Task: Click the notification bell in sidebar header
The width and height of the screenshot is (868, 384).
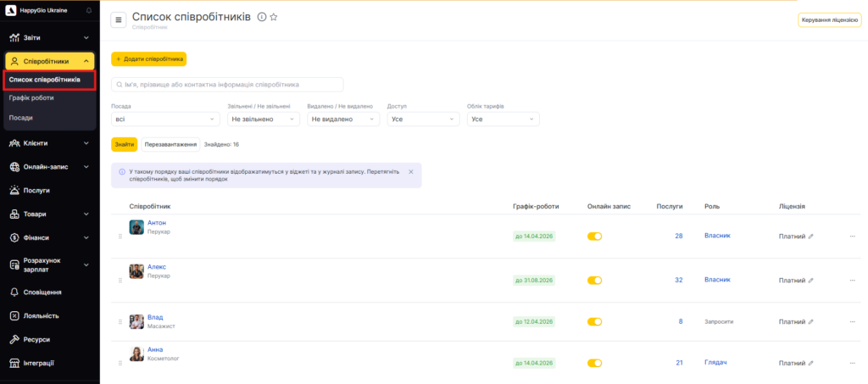Action: click(89, 10)
